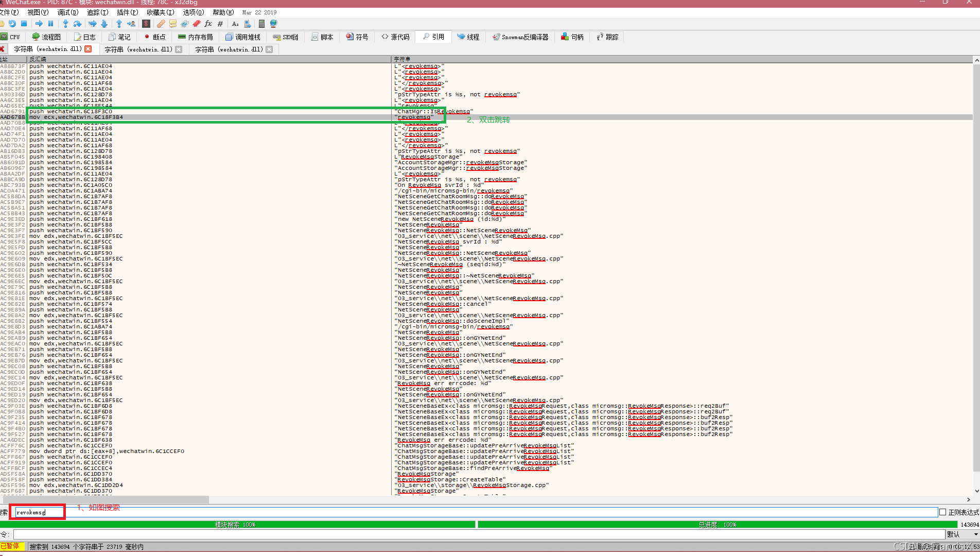Image resolution: width=980 pixels, height=556 pixels.
Task: Open the 默认 command type dropdown
Action: [x=962, y=534]
